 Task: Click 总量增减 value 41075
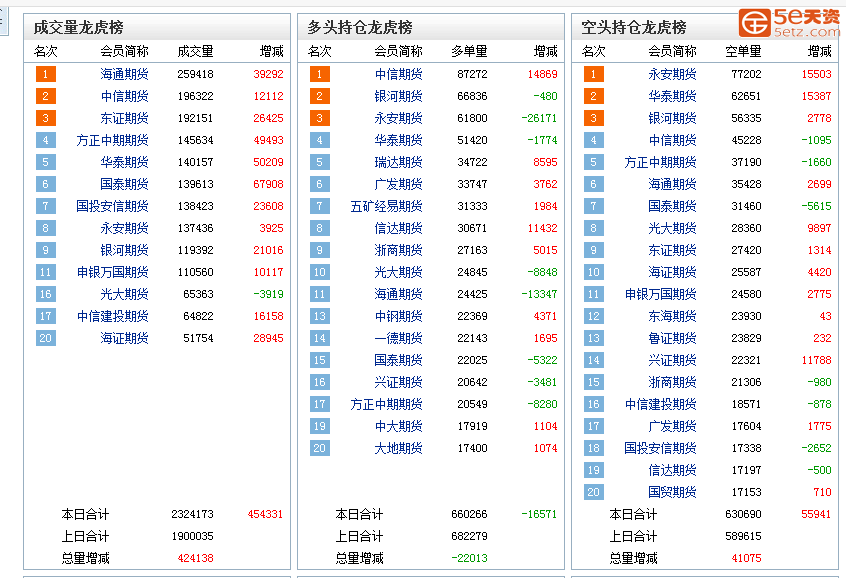coord(746,558)
